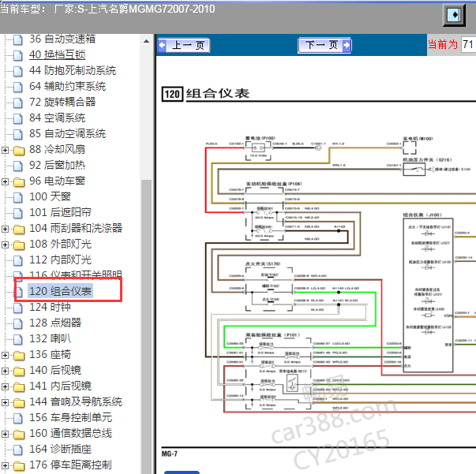Select 108 外部灯光 folder label
Screen dimensions: 476x474
click(x=60, y=244)
